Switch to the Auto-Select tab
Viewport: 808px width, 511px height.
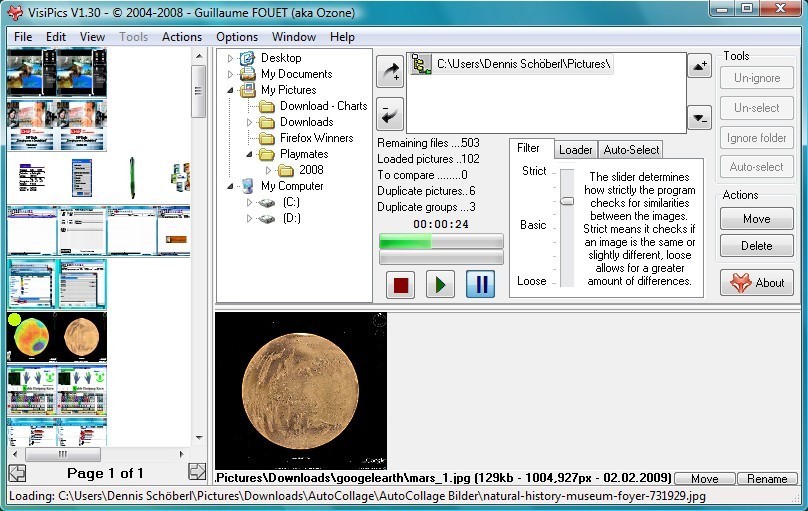[631, 150]
